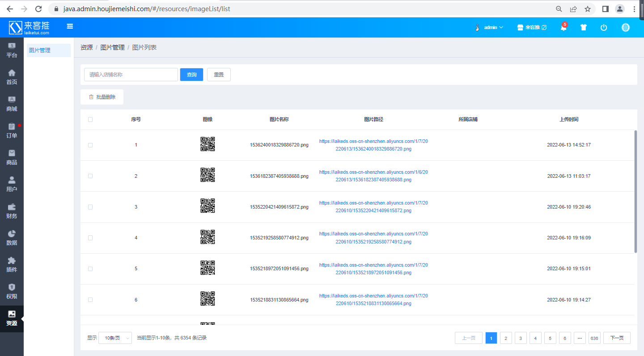Screen dimensions: 644x356
Task: Click the power logout icon
Action: [604, 27]
